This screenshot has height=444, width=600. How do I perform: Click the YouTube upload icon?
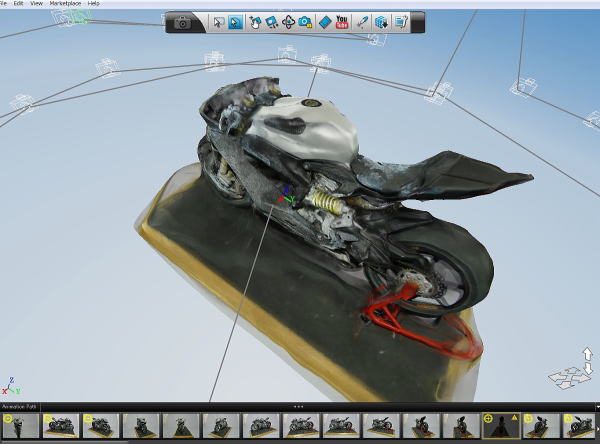[342, 22]
